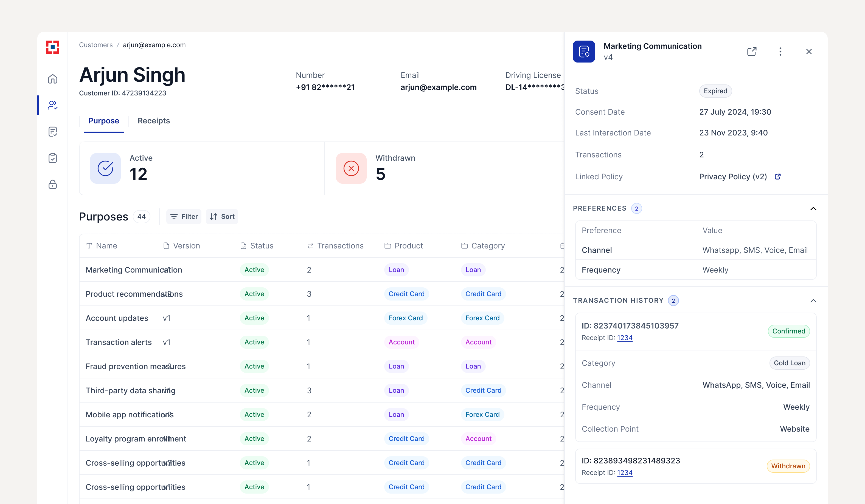Click the Transaction History count badge 2
The width and height of the screenshot is (865, 504).
(x=673, y=301)
